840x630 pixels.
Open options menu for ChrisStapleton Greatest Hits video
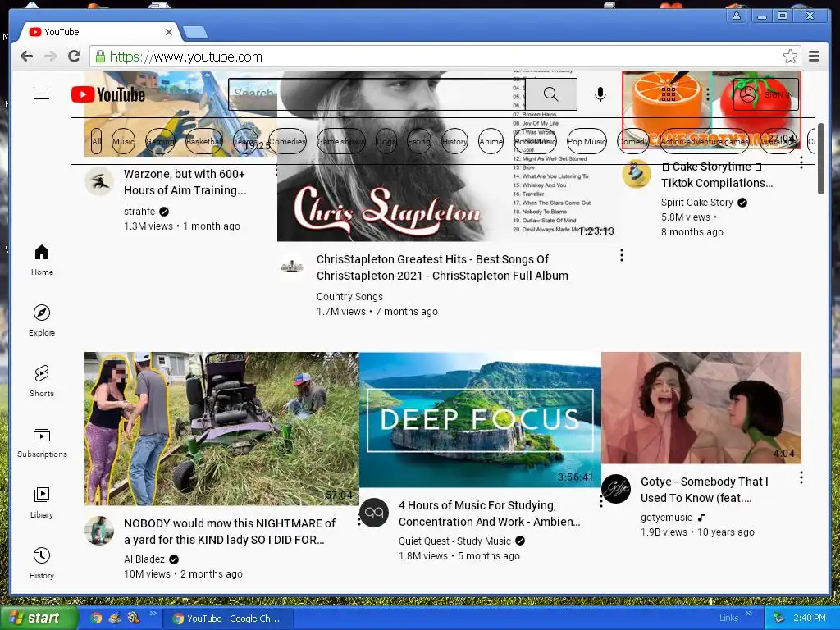coord(622,255)
